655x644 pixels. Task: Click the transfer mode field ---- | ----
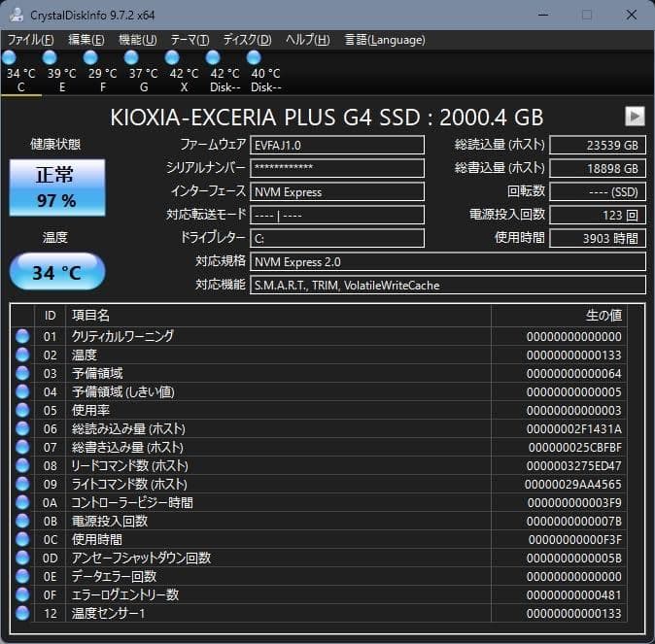(337, 215)
